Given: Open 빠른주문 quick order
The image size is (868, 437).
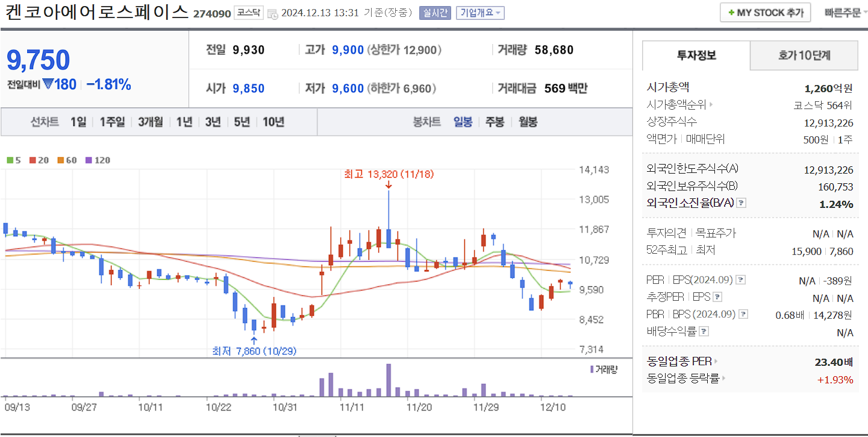Looking at the screenshot, I should (x=841, y=11).
